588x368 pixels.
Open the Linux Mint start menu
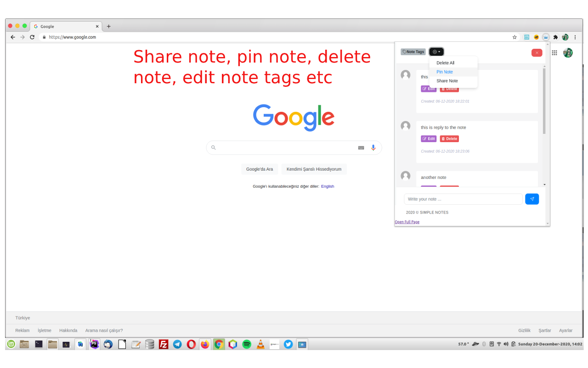pyautogui.click(x=11, y=344)
